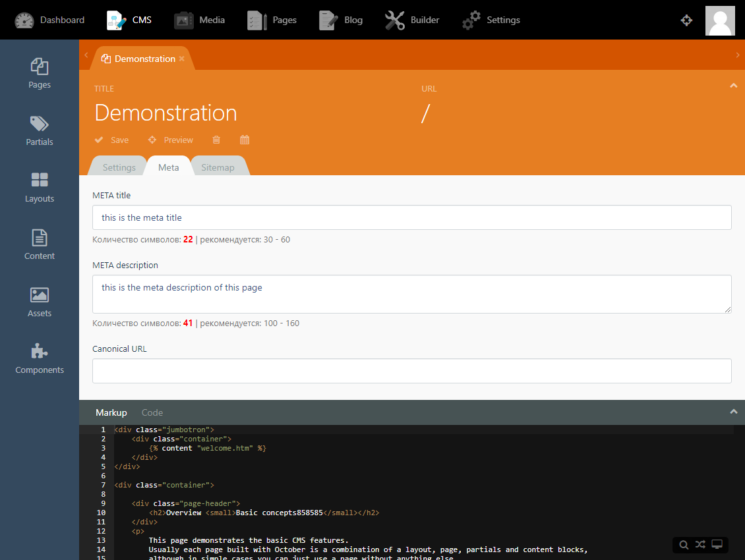Viewport: 745px width, 560px height.
Task: Switch to the Code editor tab
Action: click(152, 412)
